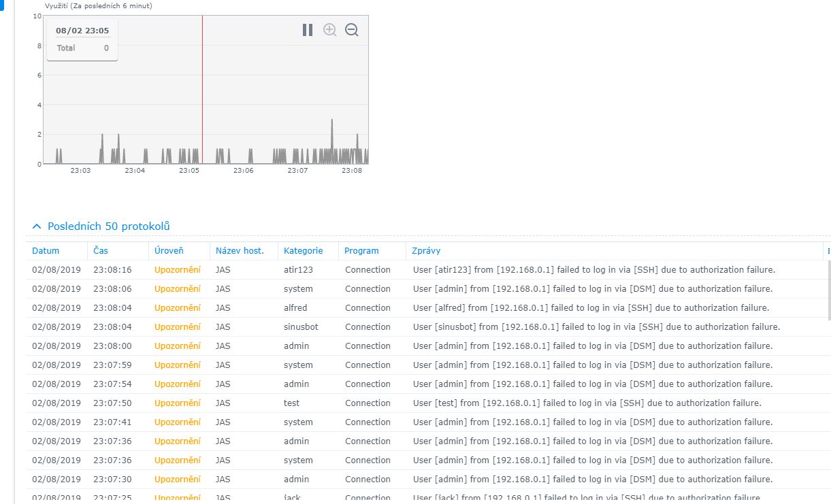The width and height of the screenshot is (831, 504).
Task: Sort logs by Čas column
Action: pyautogui.click(x=101, y=251)
